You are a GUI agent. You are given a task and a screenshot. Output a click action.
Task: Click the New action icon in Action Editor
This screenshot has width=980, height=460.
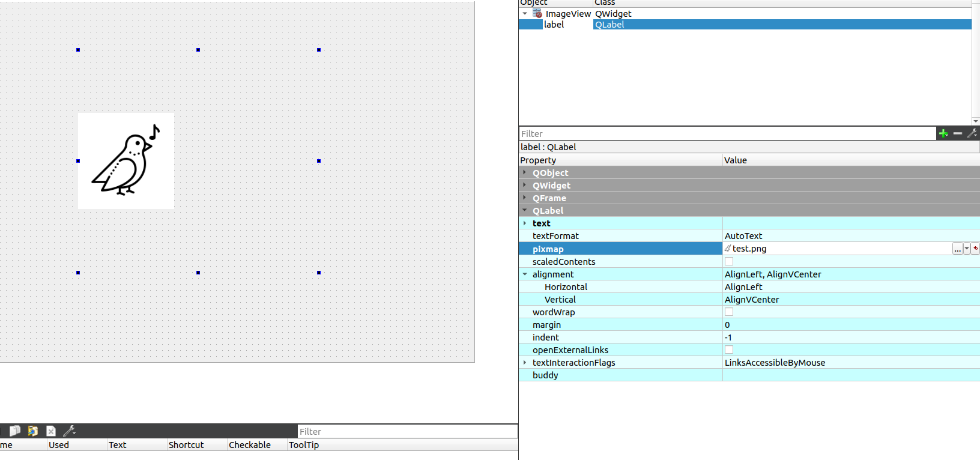coord(15,431)
